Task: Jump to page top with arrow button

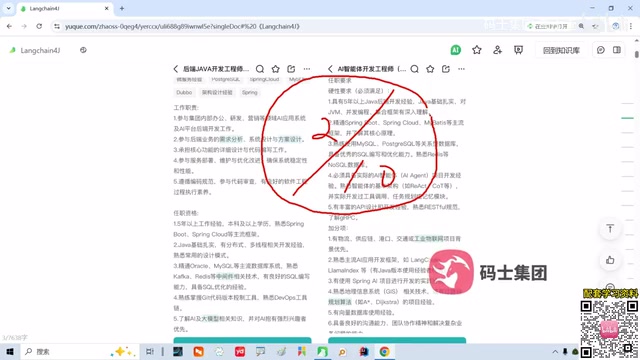Action: 610,229
